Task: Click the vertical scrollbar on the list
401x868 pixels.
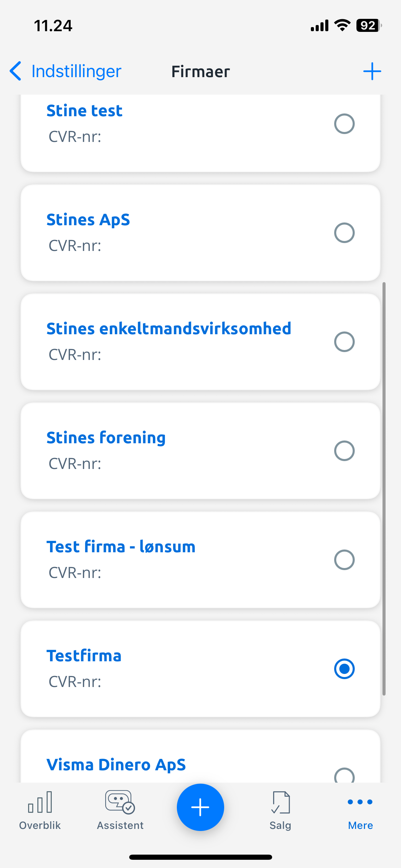Action: 384,489
